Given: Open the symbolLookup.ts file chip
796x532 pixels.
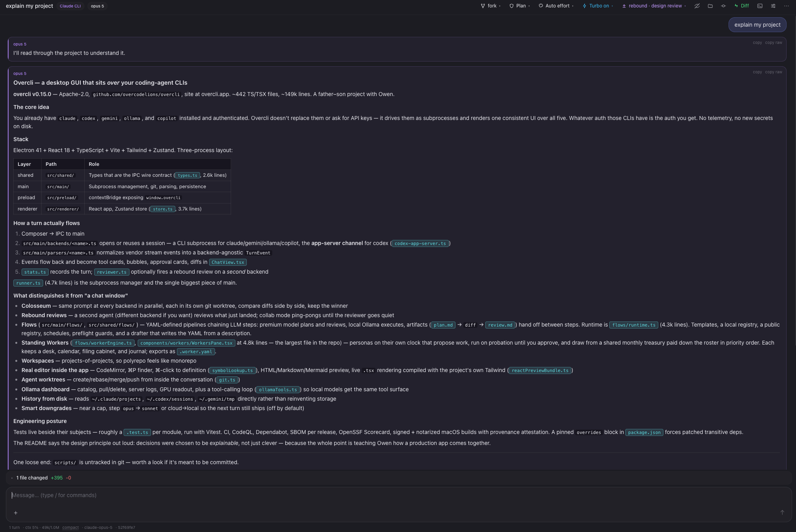Looking at the screenshot, I should coord(232,370).
